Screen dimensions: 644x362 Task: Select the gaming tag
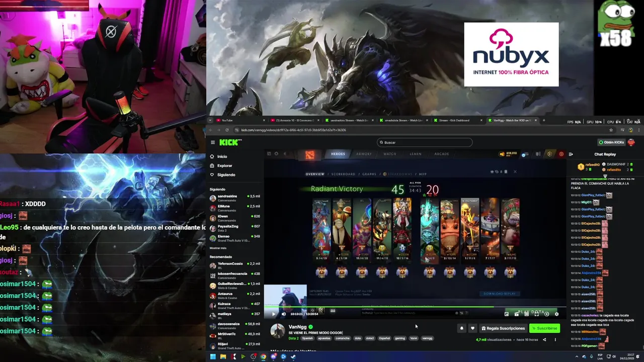400,338
